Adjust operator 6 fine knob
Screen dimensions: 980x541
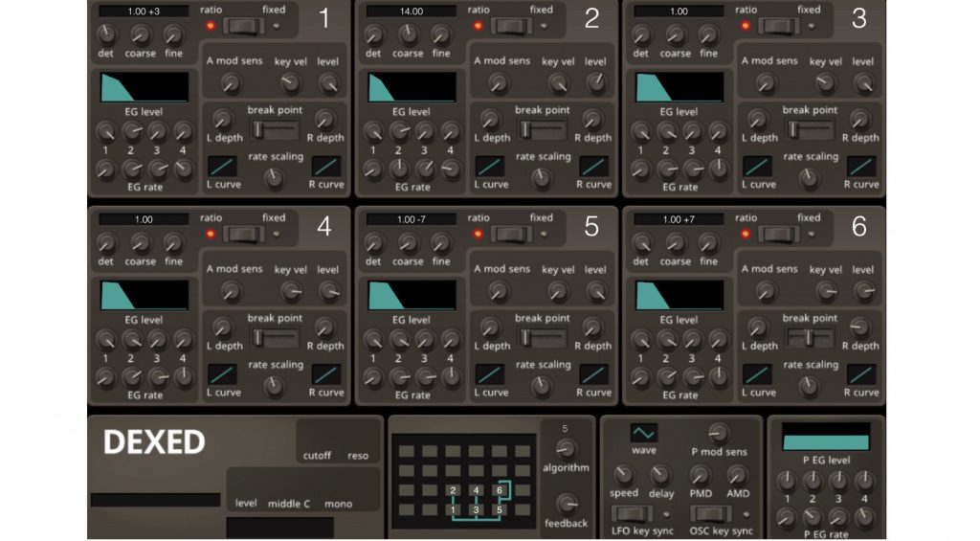[x=709, y=242]
